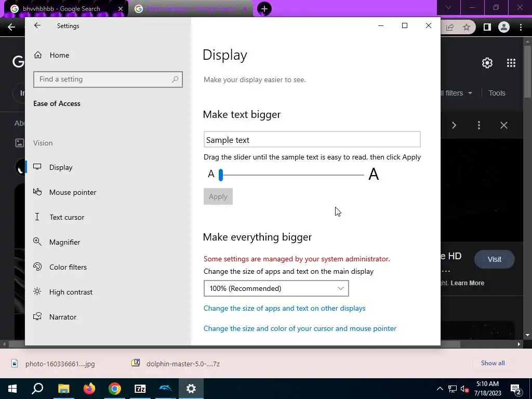Open the notification center icon
Image resolution: width=532 pixels, height=399 pixels.
pos(516,389)
